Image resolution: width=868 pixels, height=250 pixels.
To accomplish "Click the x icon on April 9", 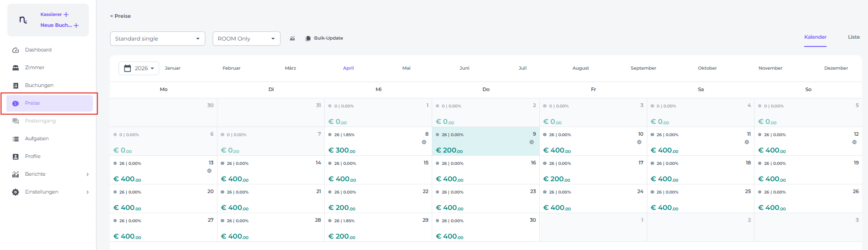I will click(532, 142).
